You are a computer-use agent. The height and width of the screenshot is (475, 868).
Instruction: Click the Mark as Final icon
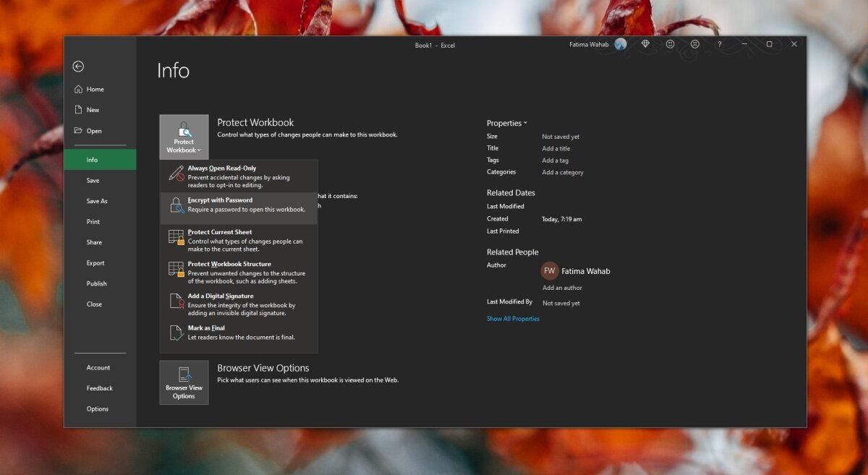(176, 333)
